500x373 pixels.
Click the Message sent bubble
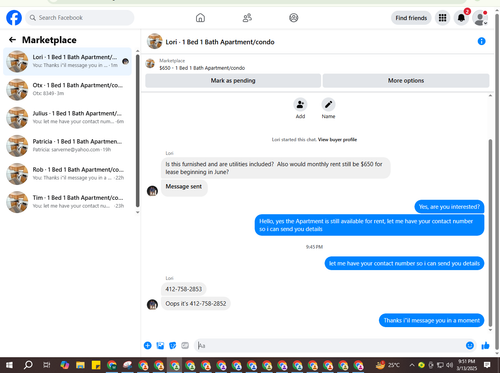(184, 187)
